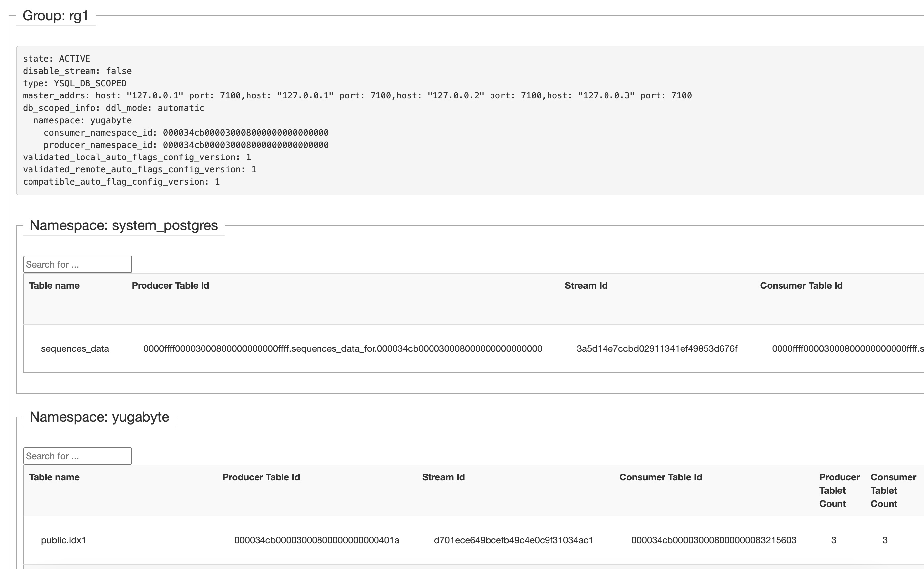
Task: Click producer table id ending in 401a
Action: pyautogui.click(x=317, y=540)
